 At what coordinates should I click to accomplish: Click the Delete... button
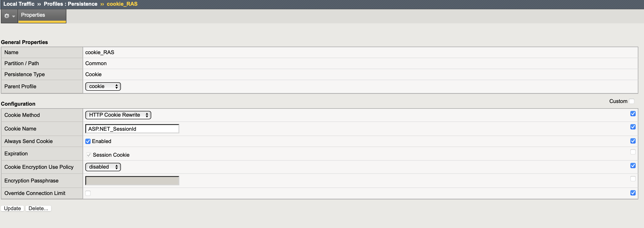[x=38, y=208]
